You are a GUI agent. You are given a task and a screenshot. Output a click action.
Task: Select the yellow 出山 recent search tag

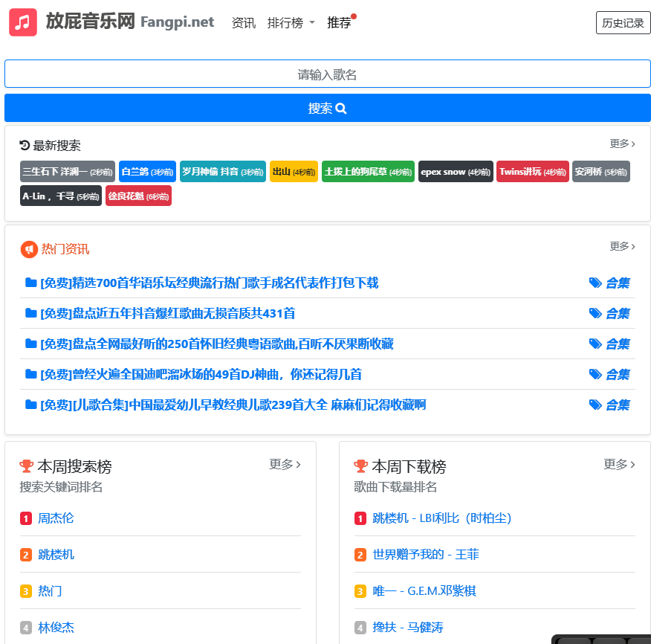(x=294, y=172)
